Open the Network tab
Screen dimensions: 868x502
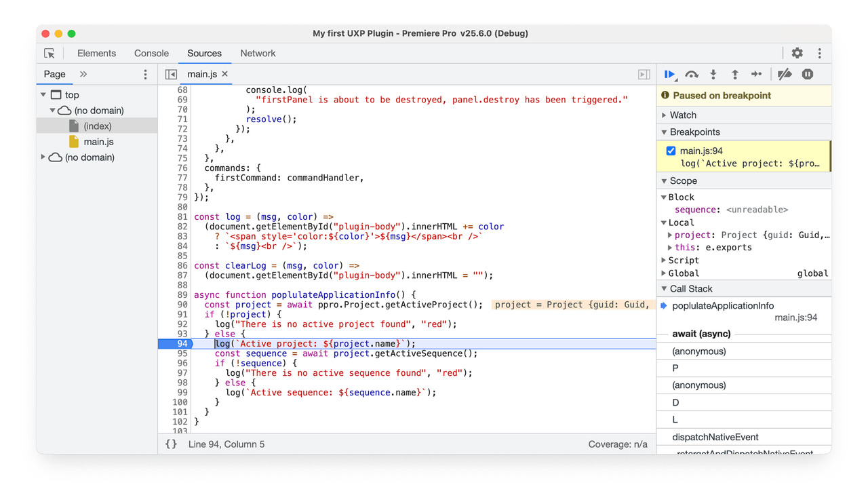pyautogui.click(x=258, y=53)
